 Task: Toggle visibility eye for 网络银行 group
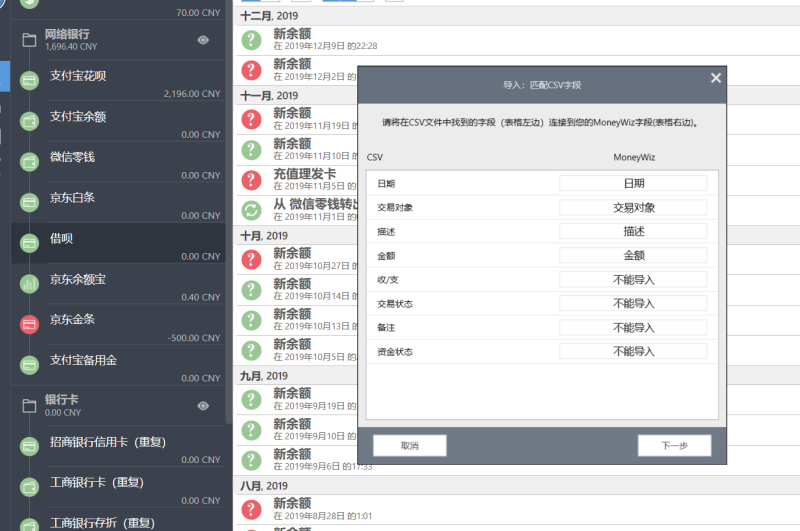[203, 40]
